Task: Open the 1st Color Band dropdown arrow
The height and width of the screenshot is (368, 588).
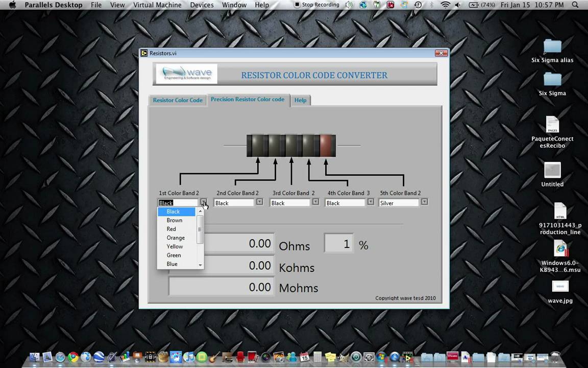Action: [x=203, y=202]
